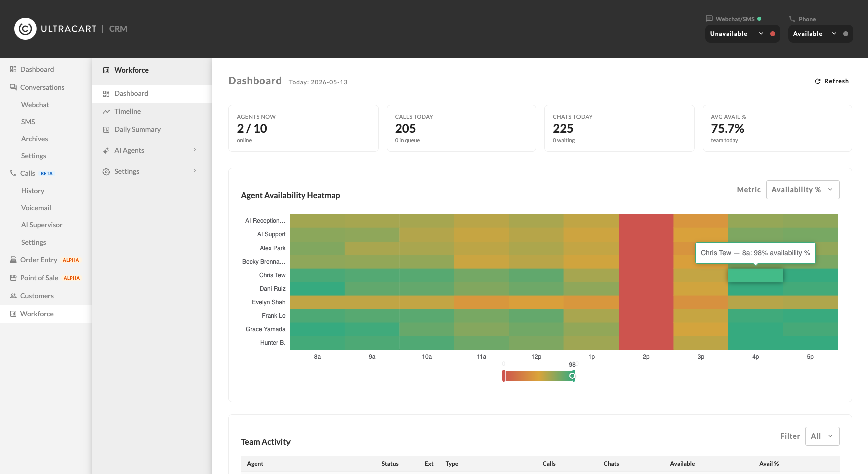
Task: Click the Timeline chart icon
Action: [x=106, y=111]
